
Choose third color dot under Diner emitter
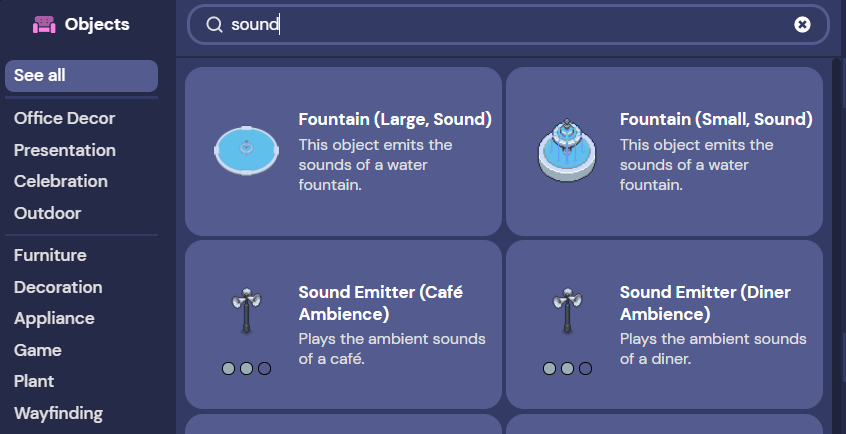tap(585, 369)
